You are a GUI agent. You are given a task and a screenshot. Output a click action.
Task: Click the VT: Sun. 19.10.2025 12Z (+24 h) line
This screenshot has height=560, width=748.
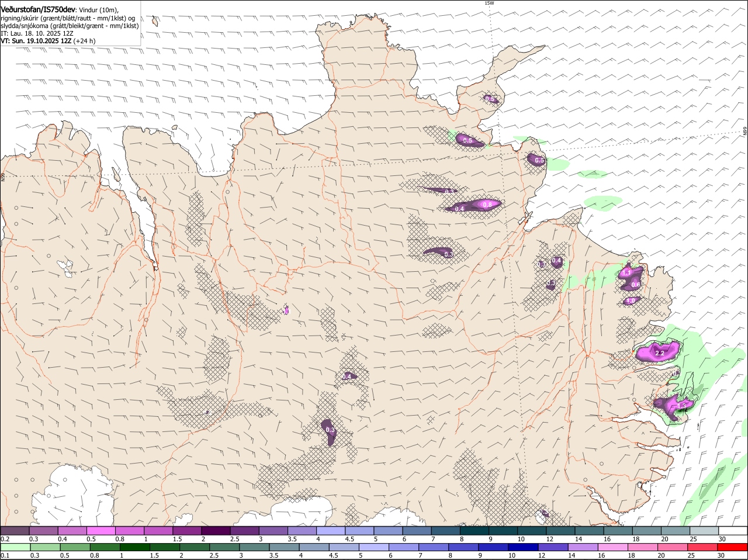[x=48, y=41]
